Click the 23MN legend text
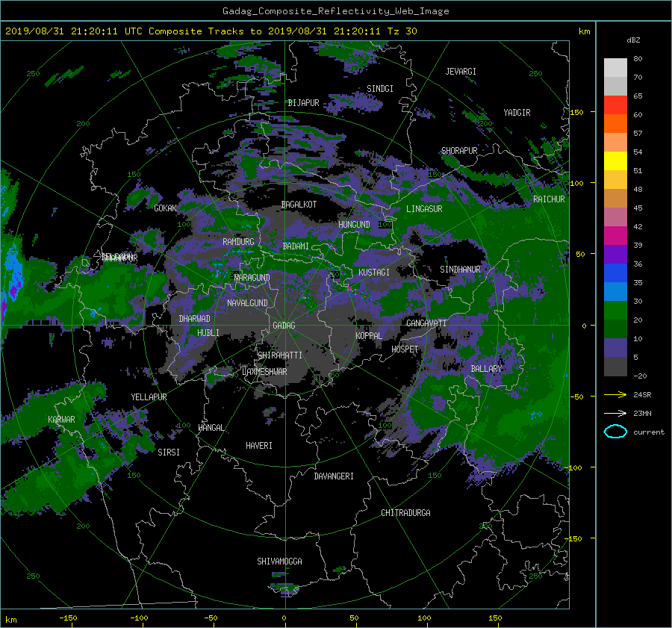 point(642,414)
